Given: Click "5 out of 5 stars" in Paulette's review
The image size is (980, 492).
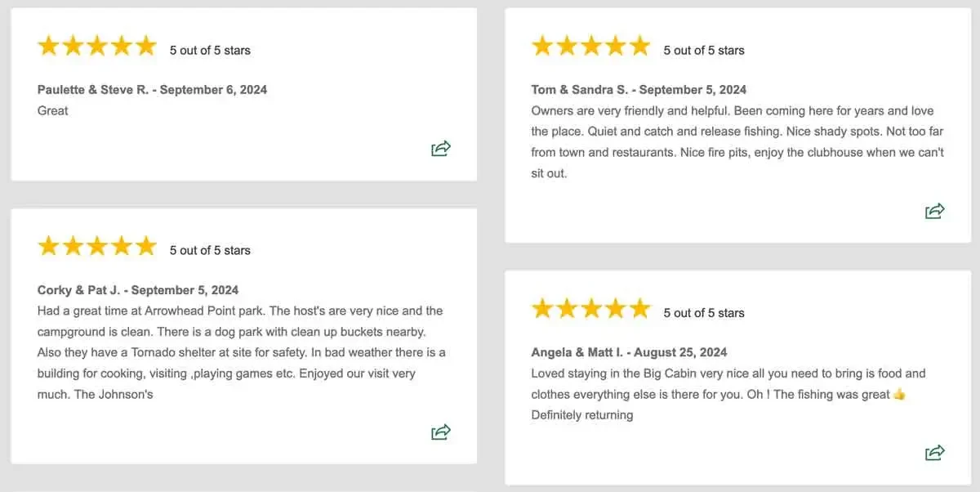Looking at the screenshot, I should (x=210, y=51).
